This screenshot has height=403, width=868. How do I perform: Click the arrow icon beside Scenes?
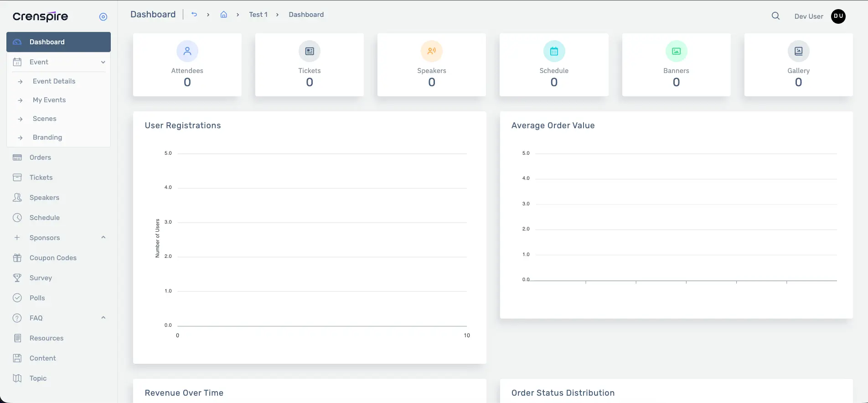coord(20,119)
